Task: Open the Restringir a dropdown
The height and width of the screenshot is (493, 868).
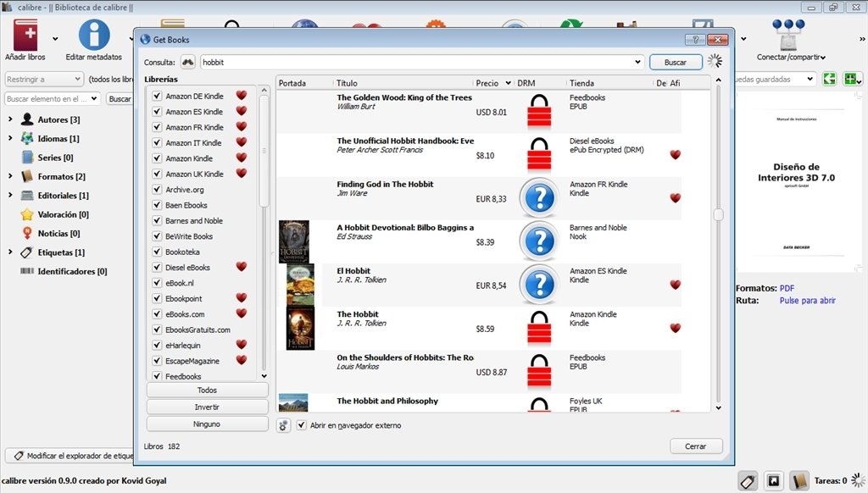Action: (x=44, y=79)
